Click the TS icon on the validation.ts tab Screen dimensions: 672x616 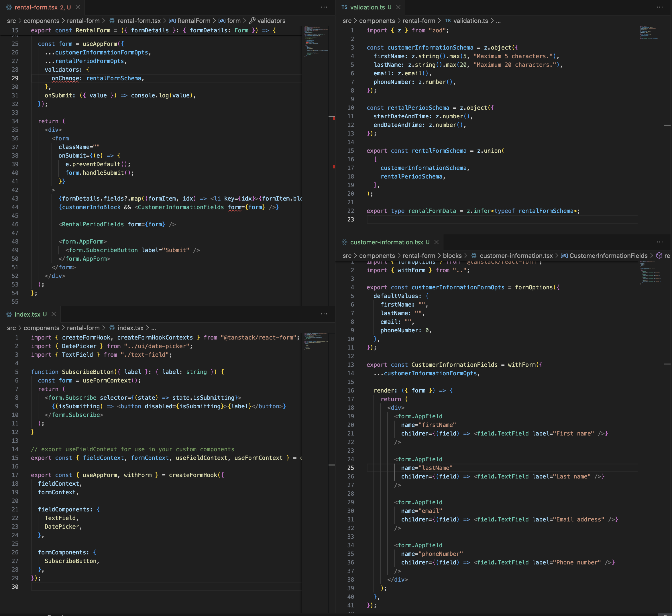click(x=345, y=7)
